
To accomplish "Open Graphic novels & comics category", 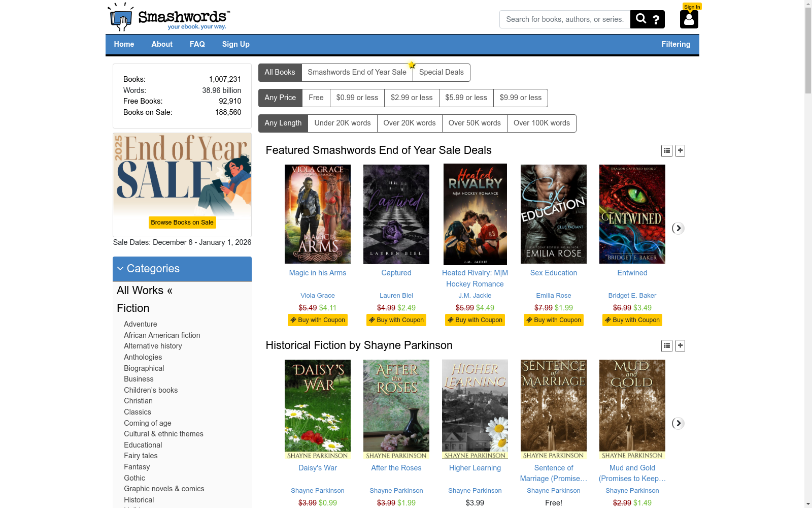I will 164,489.
